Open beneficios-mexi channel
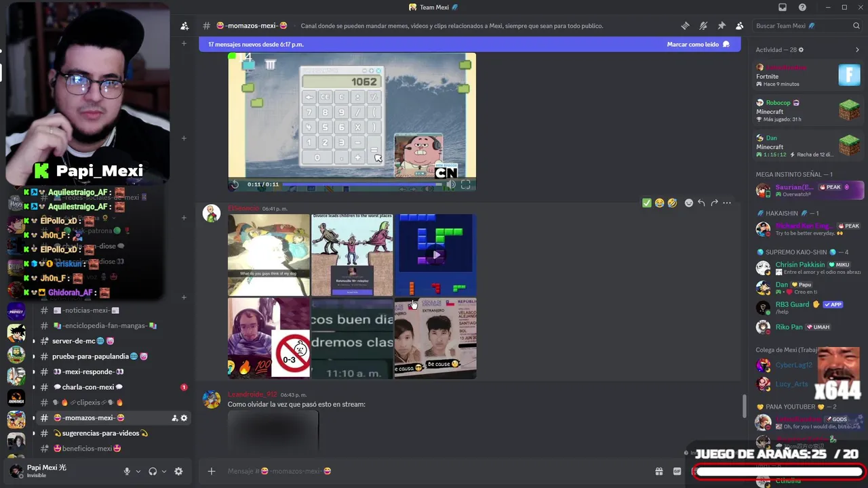The width and height of the screenshot is (868, 488). coord(111,449)
